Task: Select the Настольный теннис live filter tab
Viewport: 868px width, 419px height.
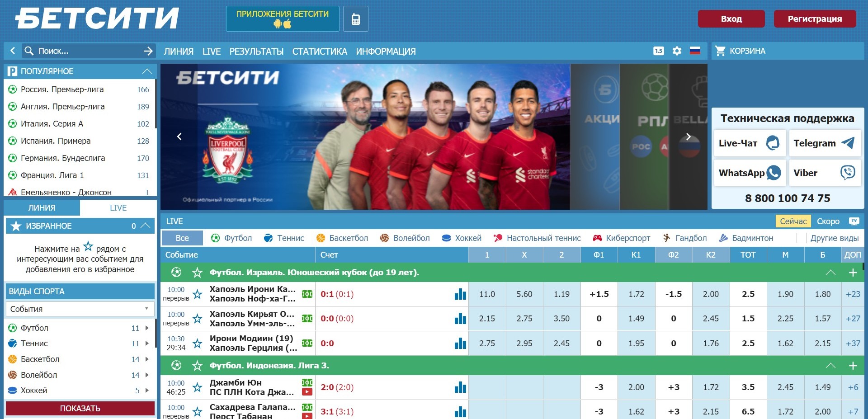Action: (537, 238)
